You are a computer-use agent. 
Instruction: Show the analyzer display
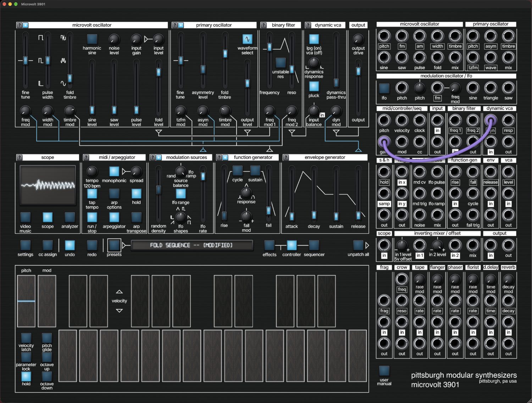(x=70, y=217)
